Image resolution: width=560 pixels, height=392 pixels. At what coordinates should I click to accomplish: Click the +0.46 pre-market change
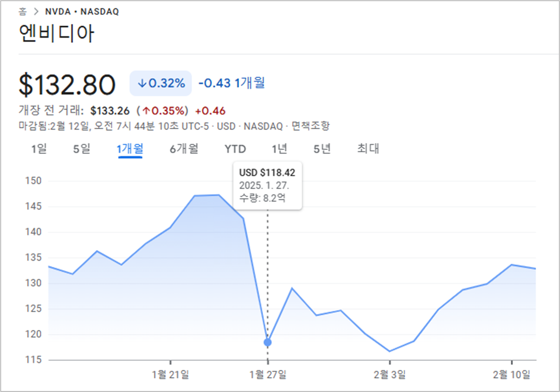pos(211,111)
